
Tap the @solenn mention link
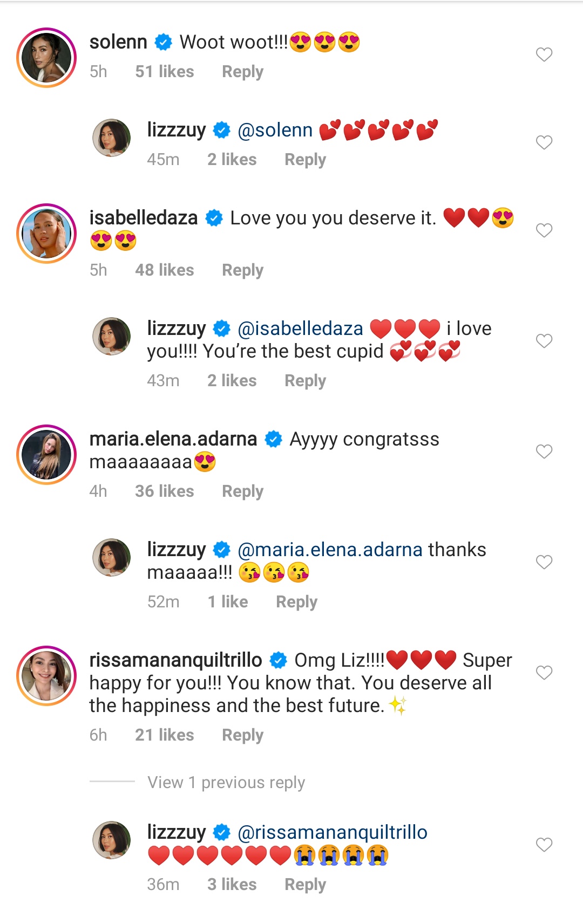[x=275, y=130]
